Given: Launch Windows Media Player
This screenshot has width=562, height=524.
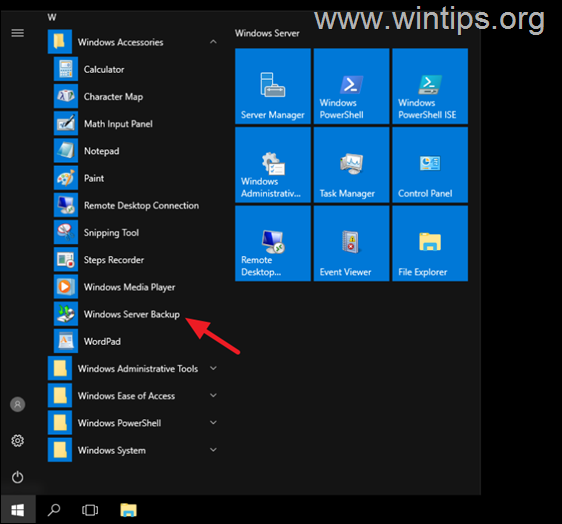Looking at the screenshot, I should pos(134,287).
